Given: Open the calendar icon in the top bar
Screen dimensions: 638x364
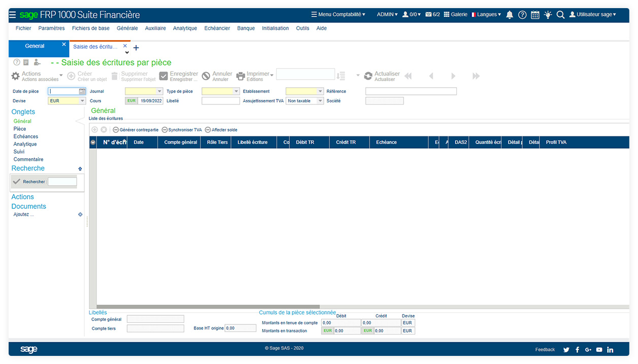Looking at the screenshot, I should point(535,15).
